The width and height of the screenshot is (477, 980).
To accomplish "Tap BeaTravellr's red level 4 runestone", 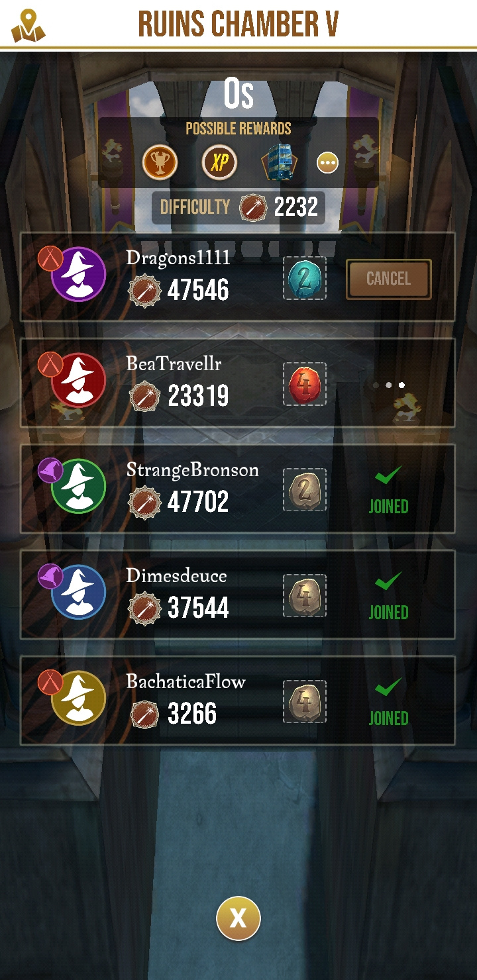I will point(305,385).
